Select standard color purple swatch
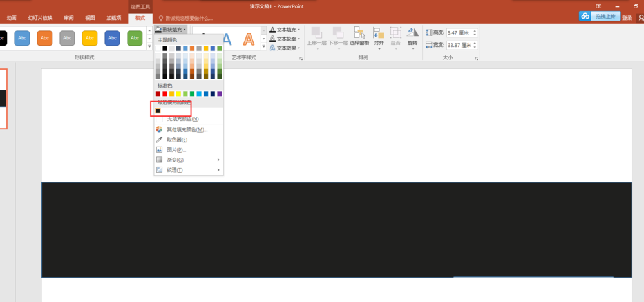The image size is (644, 302). 220,93
